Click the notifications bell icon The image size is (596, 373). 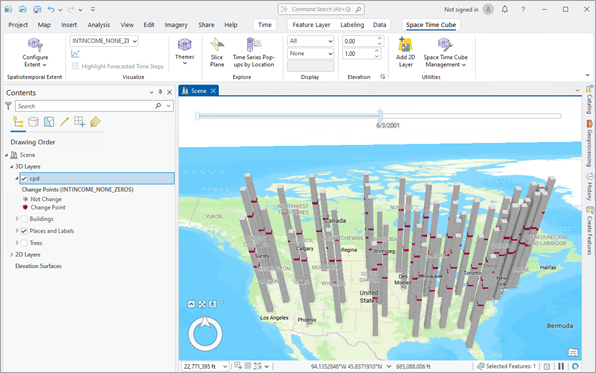[504, 10]
